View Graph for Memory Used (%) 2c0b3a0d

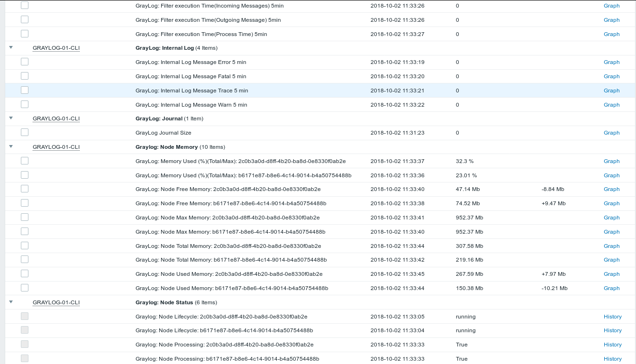click(x=611, y=161)
